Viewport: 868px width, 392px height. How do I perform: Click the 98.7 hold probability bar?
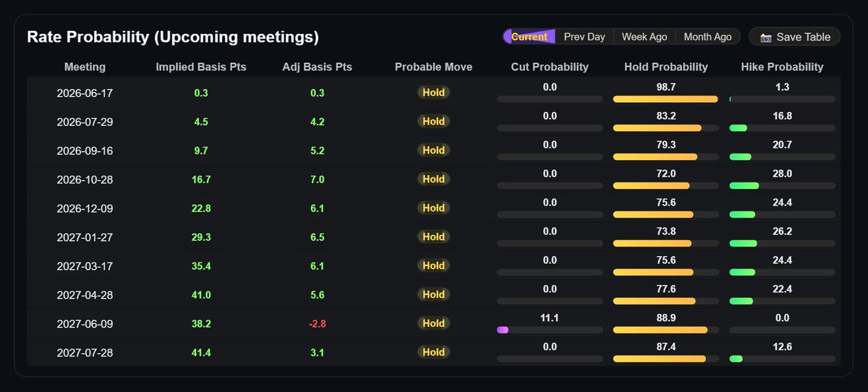pyautogui.click(x=665, y=99)
